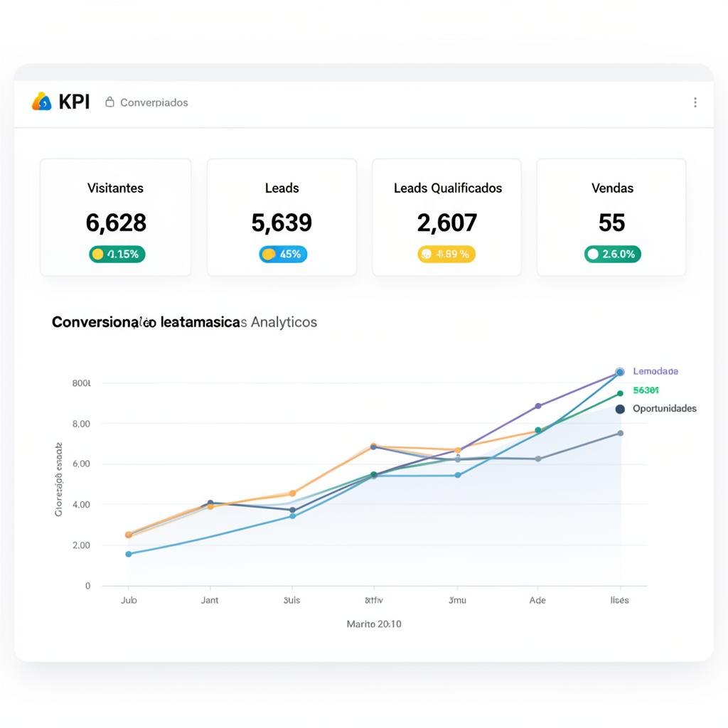Open the three-dot options menu

[x=695, y=102]
